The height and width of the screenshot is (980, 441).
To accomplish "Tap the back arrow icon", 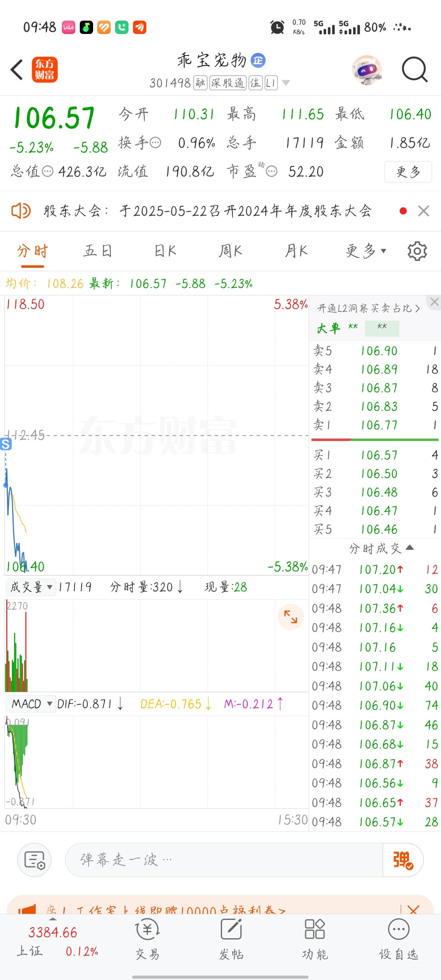I will coord(17,70).
